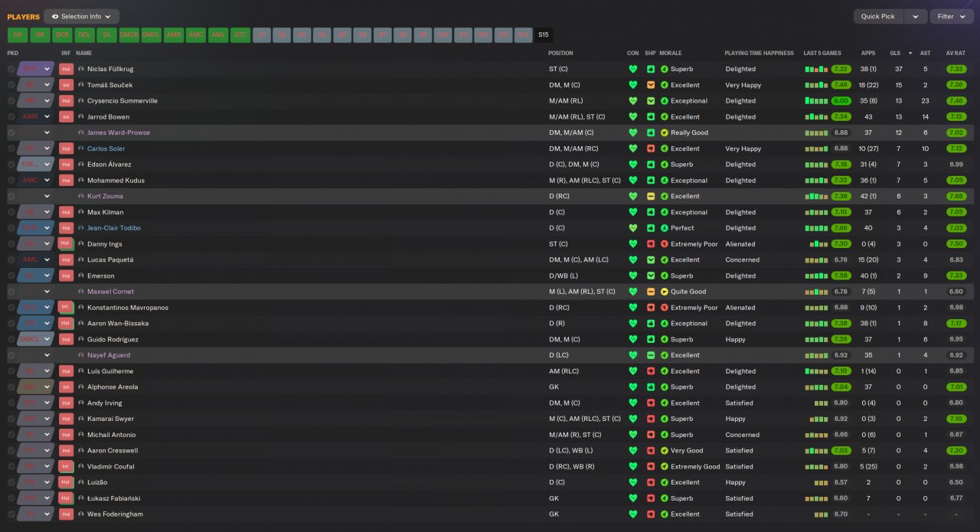The width and height of the screenshot is (980, 532).
Task: Select the AMC position slot
Action: point(196,34)
